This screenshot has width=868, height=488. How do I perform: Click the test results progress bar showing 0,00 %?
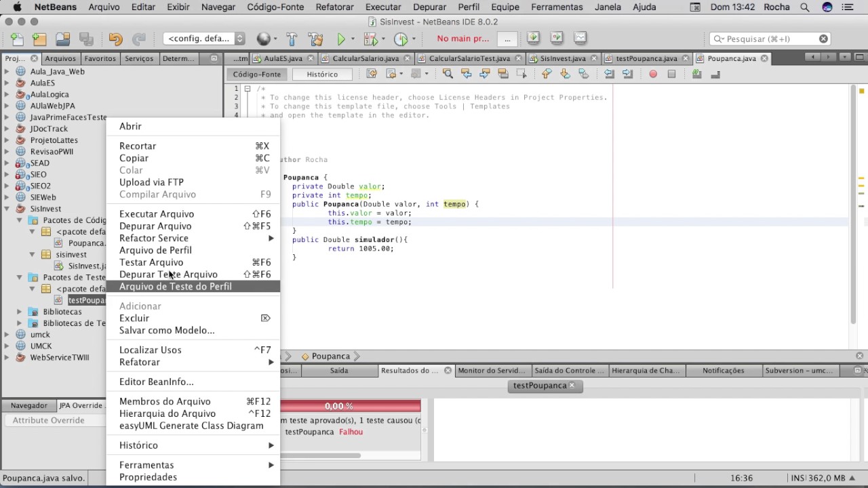point(351,406)
